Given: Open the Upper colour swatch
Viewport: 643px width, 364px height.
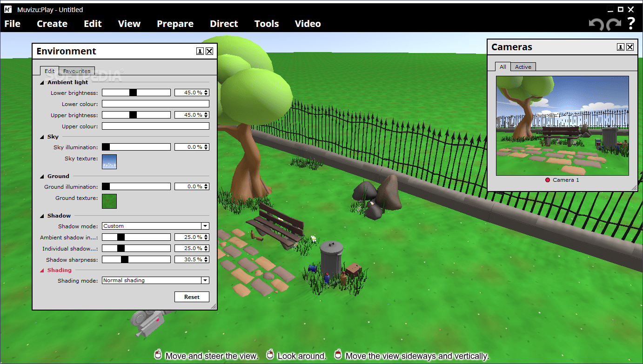Looking at the screenshot, I should tap(155, 126).
